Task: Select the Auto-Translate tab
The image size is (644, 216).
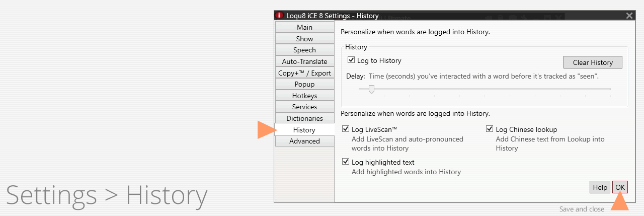Action: (x=304, y=61)
